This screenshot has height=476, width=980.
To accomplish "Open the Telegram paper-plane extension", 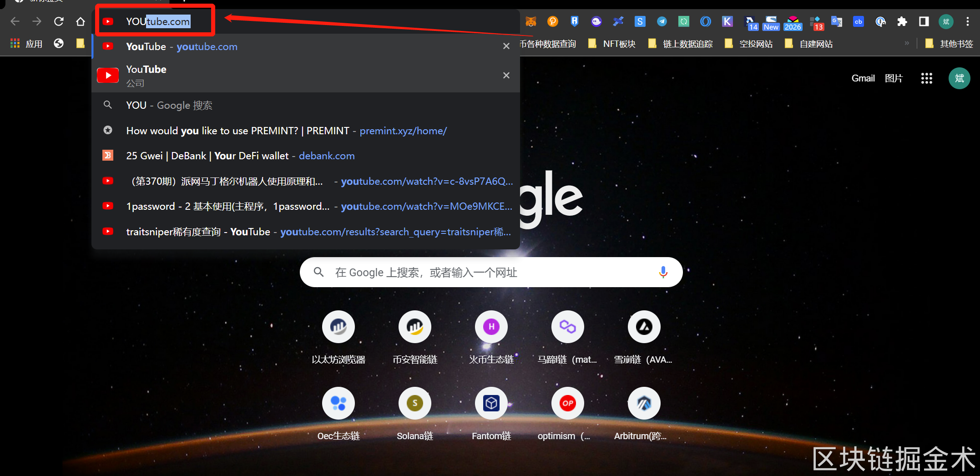I will [662, 21].
